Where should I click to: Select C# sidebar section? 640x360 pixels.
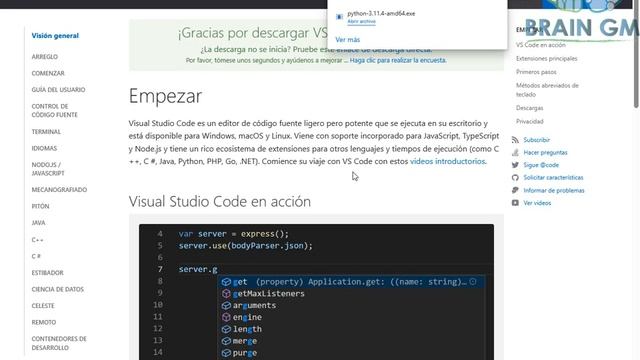36,256
